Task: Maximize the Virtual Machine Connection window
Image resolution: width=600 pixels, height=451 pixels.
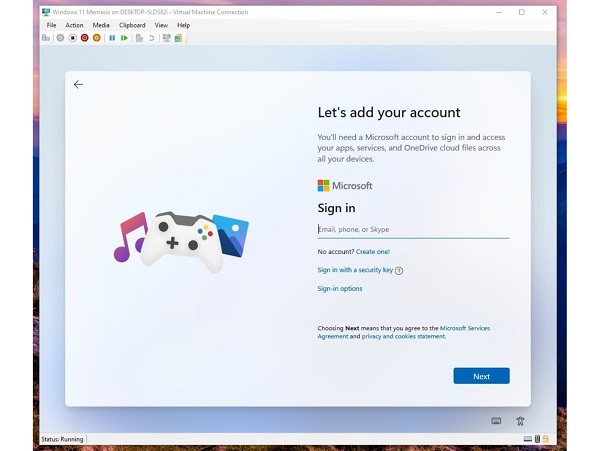Action: (522, 12)
